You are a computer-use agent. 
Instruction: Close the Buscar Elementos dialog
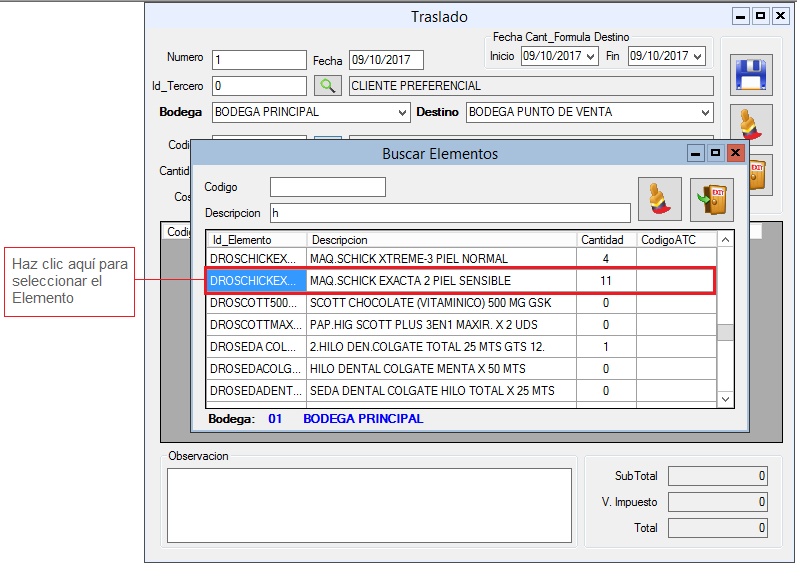point(736,153)
